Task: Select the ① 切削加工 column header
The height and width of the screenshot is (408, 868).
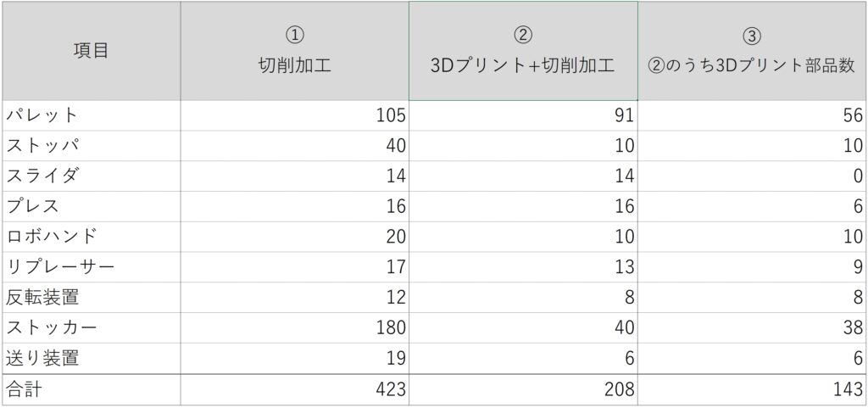Action: coord(294,51)
